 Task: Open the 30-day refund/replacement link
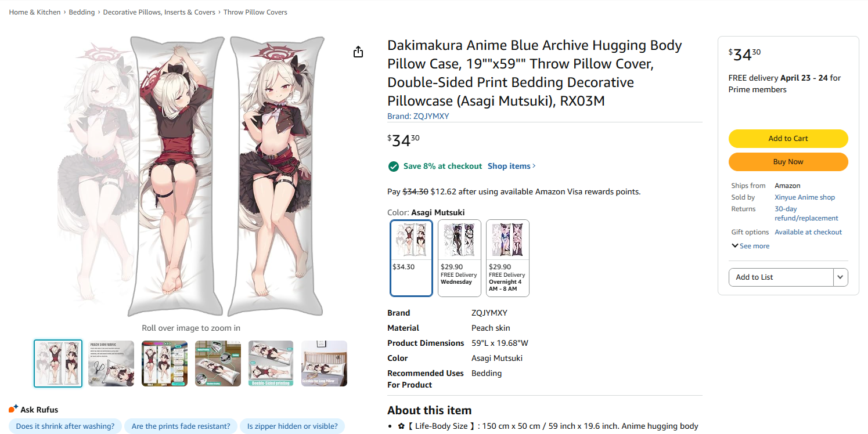click(806, 214)
